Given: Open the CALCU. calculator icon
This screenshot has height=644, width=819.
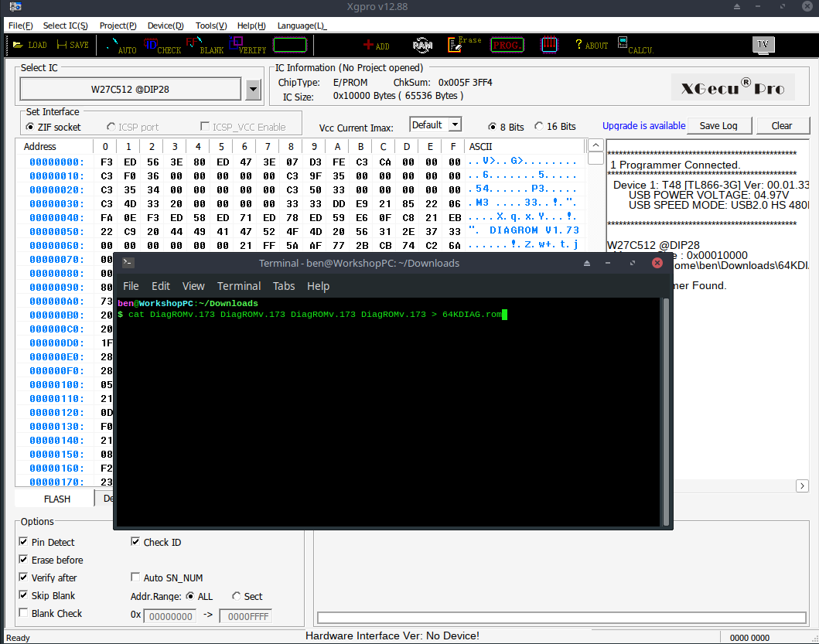Looking at the screenshot, I should 635,46.
